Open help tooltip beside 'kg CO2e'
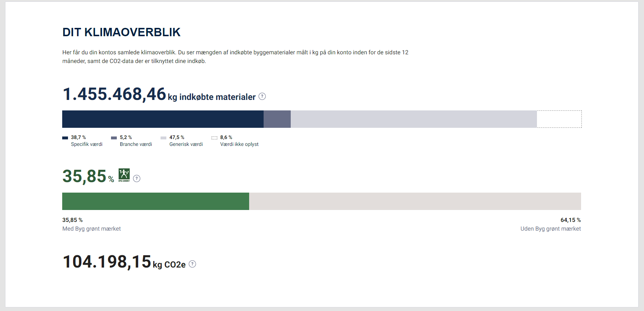Image resolution: width=644 pixels, height=311 pixels. (192, 264)
